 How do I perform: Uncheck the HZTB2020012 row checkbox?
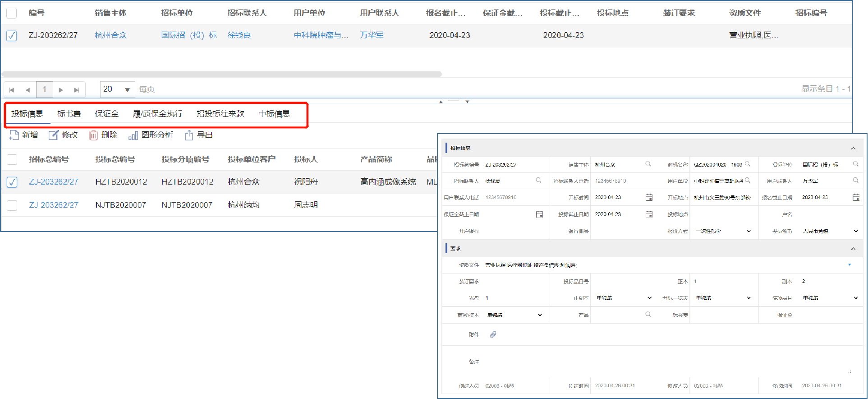pyautogui.click(x=12, y=182)
